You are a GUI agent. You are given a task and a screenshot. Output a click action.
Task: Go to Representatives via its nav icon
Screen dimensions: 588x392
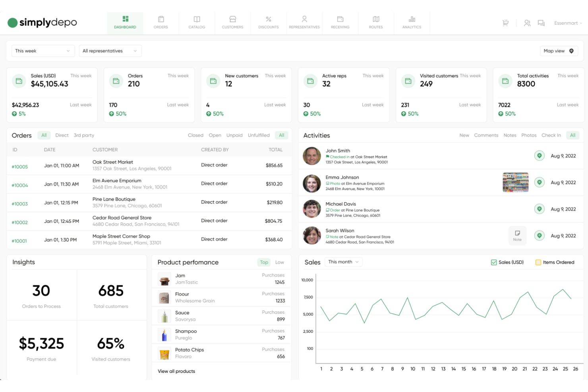click(304, 23)
